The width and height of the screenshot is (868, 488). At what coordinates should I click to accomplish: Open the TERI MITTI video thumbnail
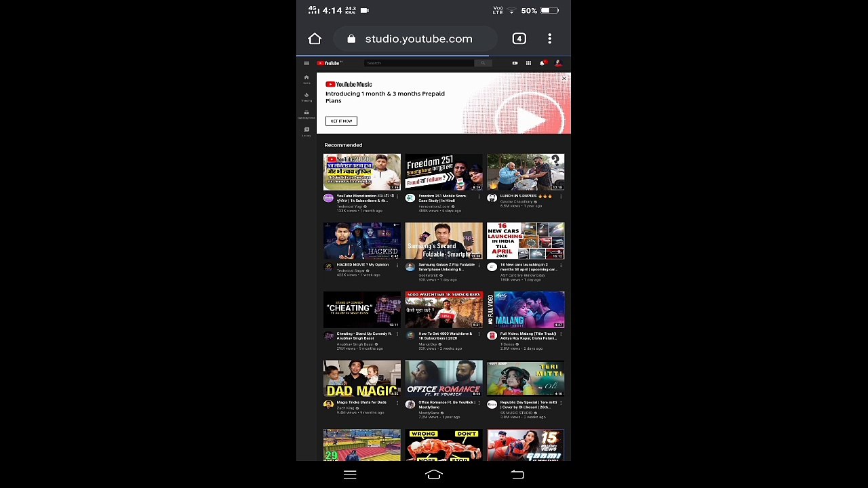(526, 378)
